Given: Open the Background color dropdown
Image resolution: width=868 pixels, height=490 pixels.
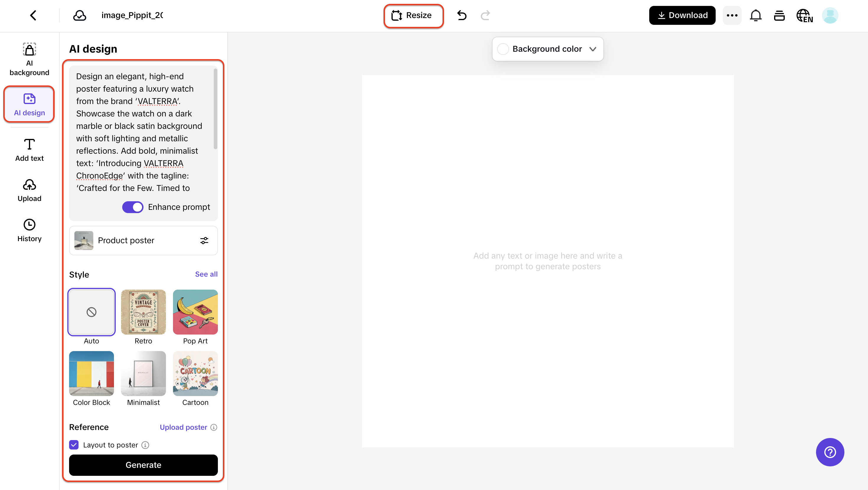Looking at the screenshot, I should [547, 49].
